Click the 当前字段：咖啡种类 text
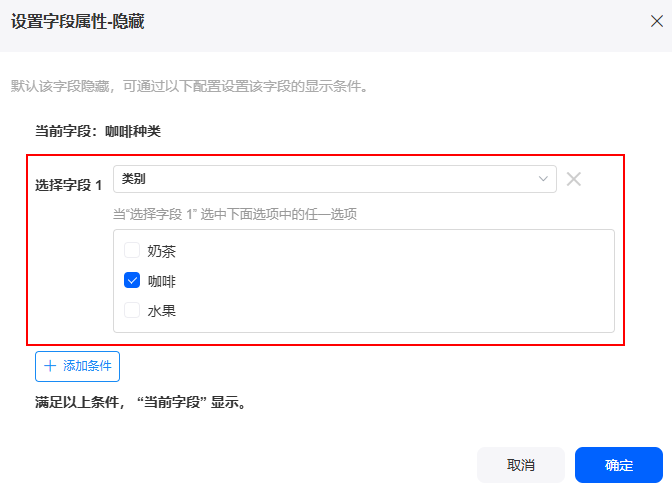 98,131
